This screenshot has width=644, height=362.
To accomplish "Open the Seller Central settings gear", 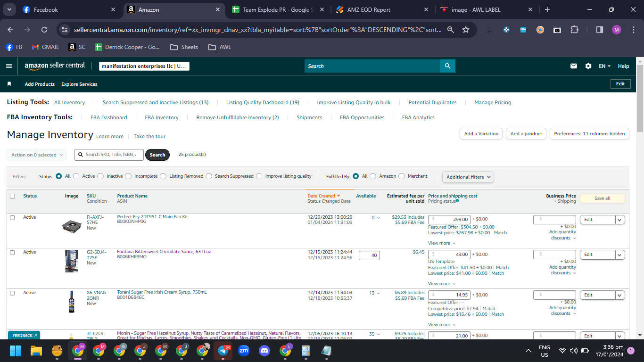I will point(588,66).
